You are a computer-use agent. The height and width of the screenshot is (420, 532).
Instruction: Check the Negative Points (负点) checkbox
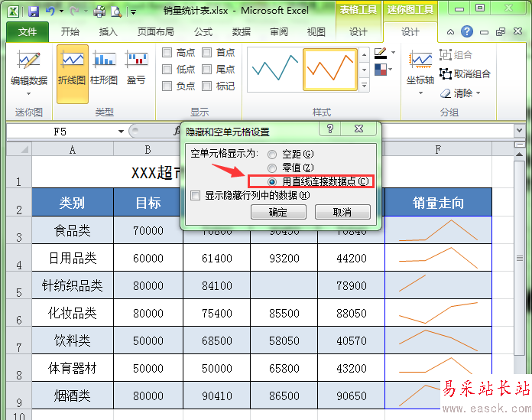click(x=167, y=86)
